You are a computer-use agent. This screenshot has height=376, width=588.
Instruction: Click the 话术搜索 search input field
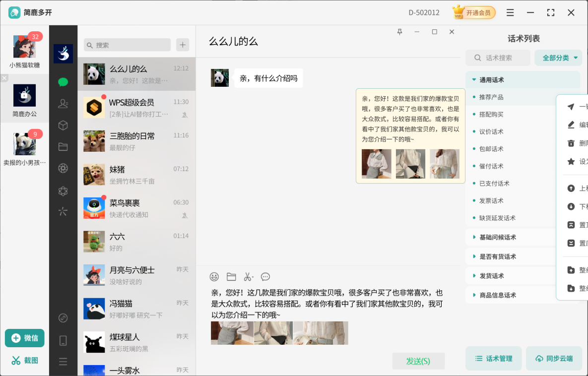point(498,58)
